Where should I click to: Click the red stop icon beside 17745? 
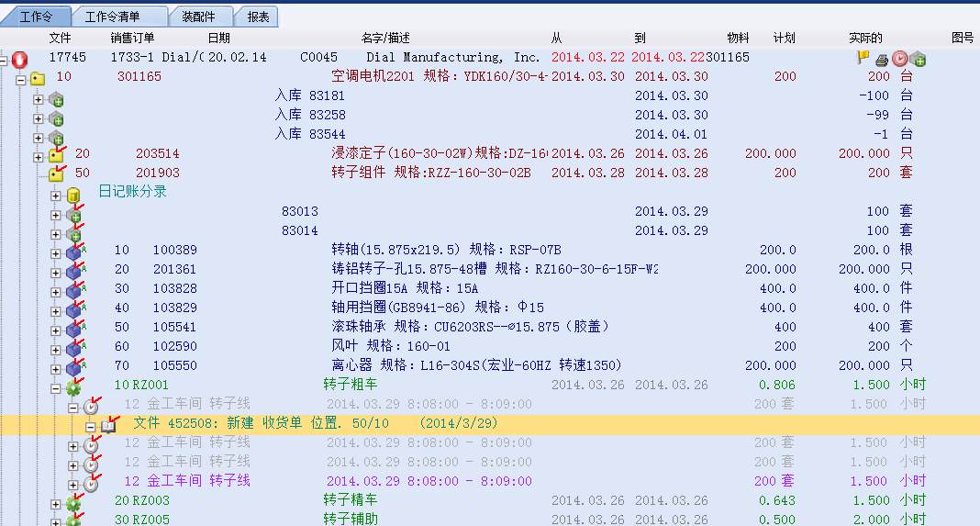20,59
